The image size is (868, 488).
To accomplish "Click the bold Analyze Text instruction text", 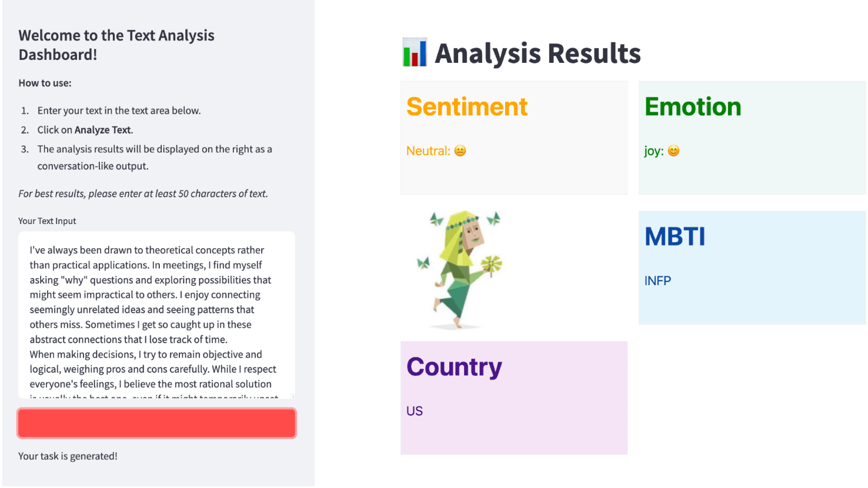I will pyautogui.click(x=104, y=130).
